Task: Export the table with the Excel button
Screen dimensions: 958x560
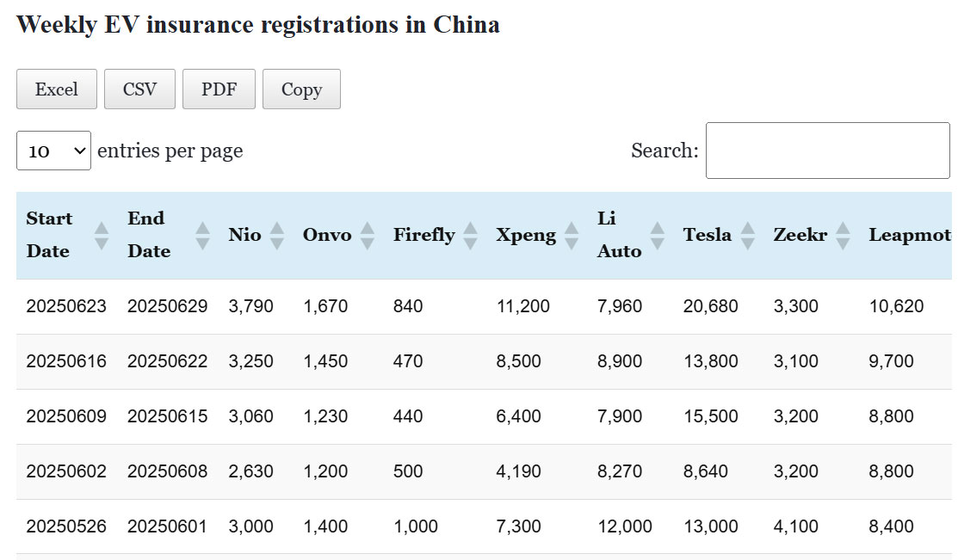Action: coord(57,89)
